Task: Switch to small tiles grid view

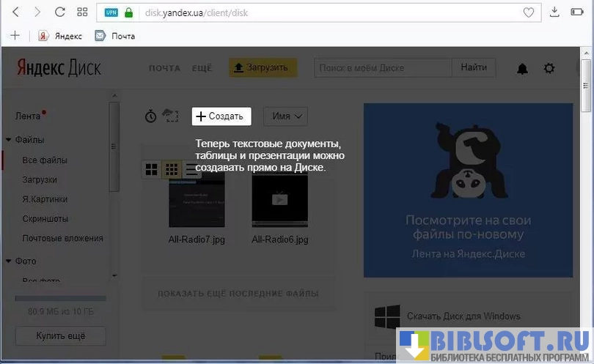Action: pos(171,169)
